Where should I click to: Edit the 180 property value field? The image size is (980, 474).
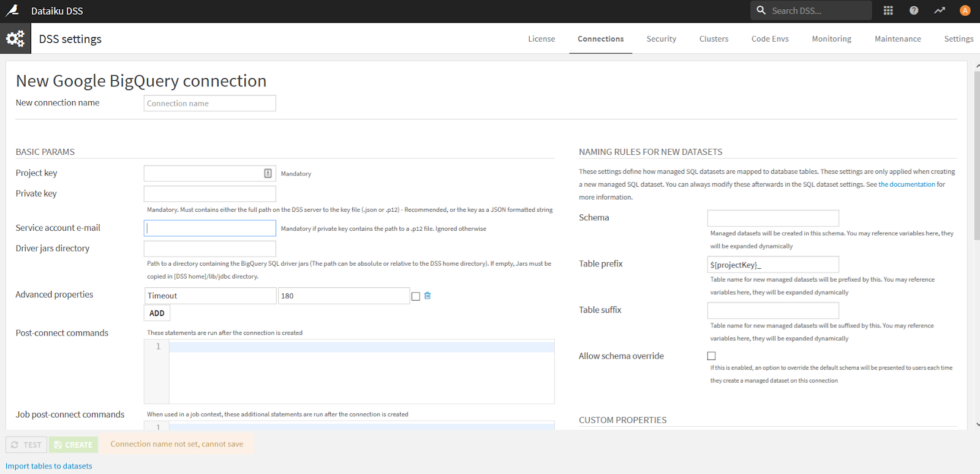point(344,296)
